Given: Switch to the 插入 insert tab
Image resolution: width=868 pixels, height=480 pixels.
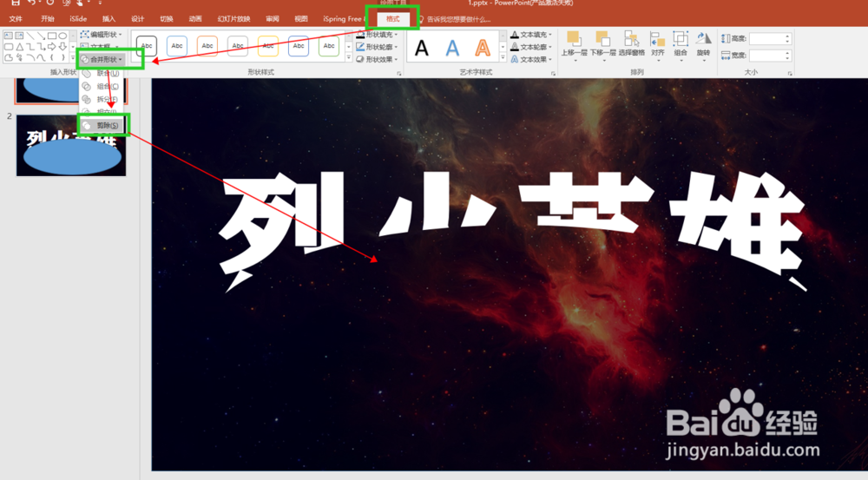Looking at the screenshot, I should click(x=109, y=19).
